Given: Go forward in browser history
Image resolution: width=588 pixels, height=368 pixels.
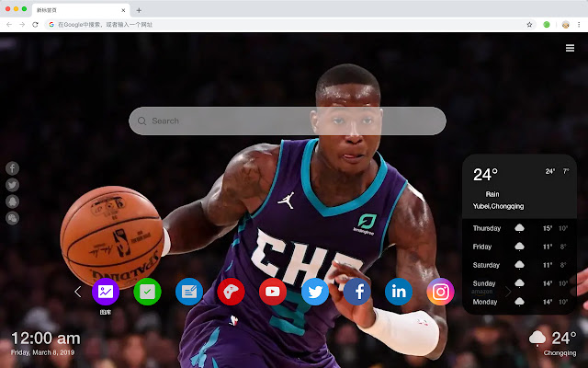Looking at the screenshot, I should (x=22, y=25).
